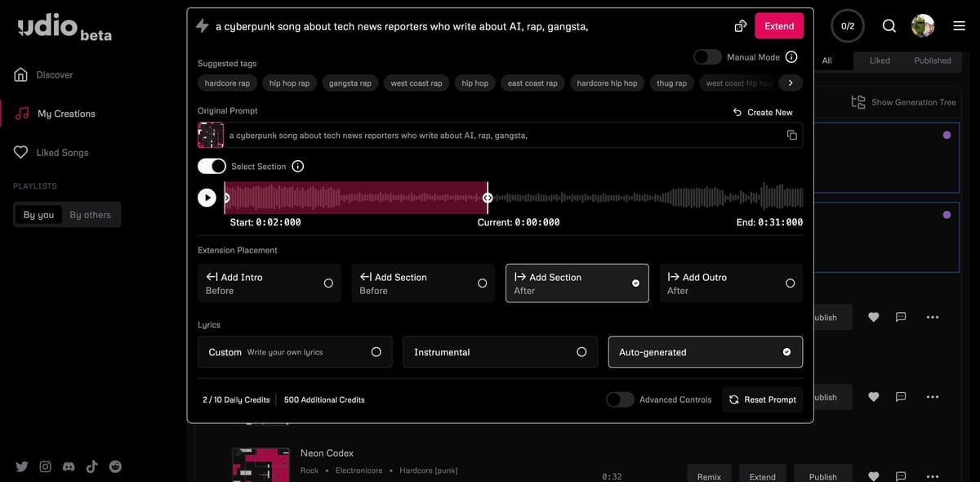Like the song using the heart icon
980x482 pixels.
point(873,317)
